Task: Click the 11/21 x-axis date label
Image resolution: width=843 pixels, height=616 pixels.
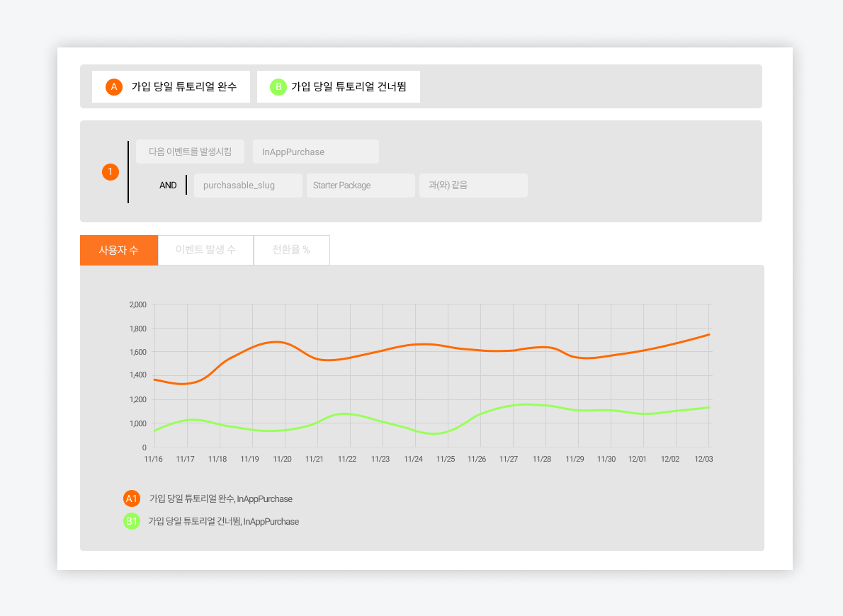Action: [315, 459]
